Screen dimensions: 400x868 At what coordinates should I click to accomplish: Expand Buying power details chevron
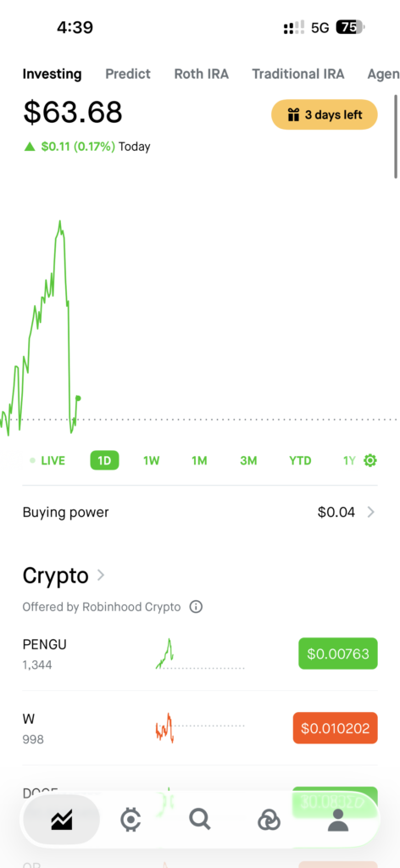click(371, 513)
